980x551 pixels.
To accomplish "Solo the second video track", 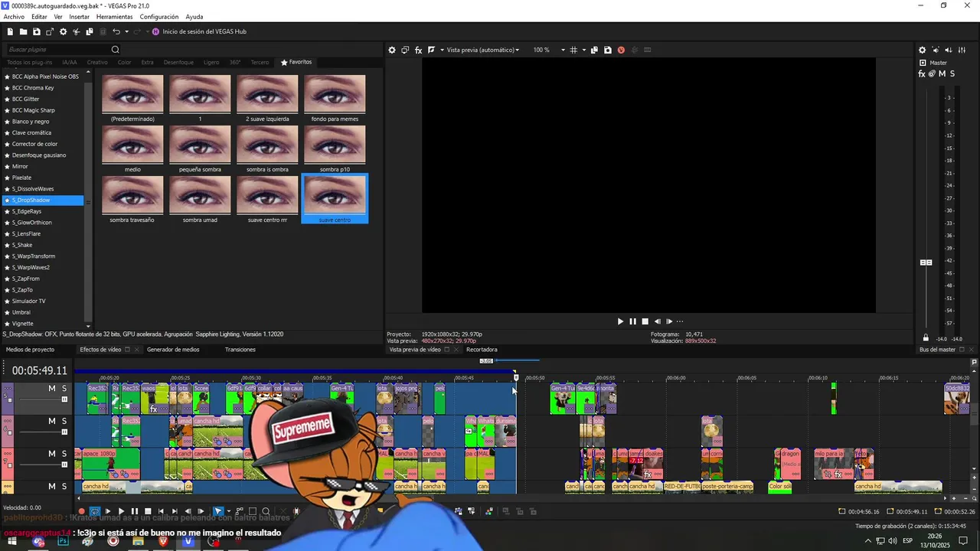I will point(64,421).
